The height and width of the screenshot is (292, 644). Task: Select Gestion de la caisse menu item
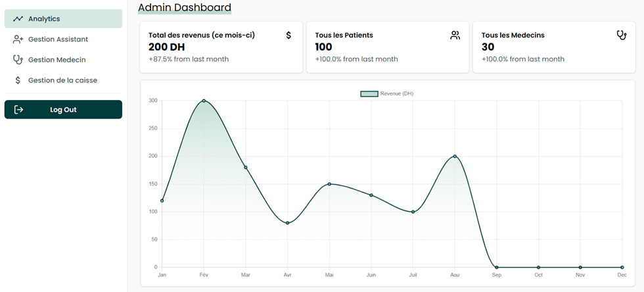click(63, 80)
